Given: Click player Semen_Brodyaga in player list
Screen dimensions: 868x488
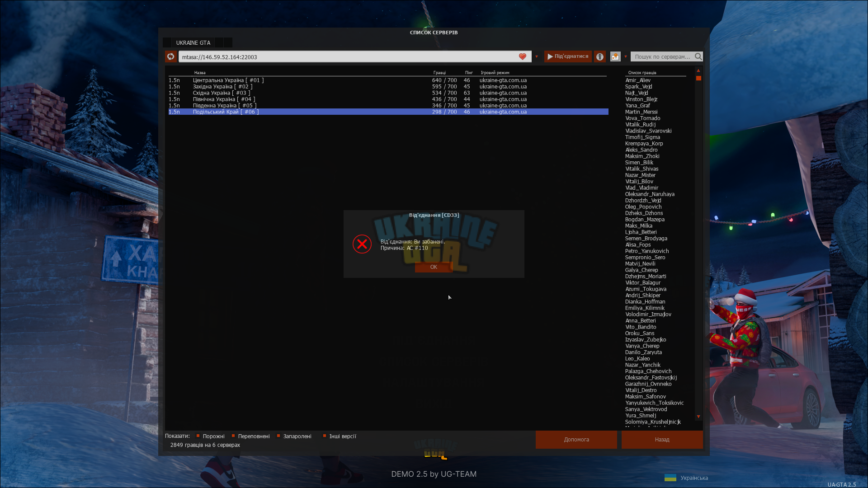Looking at the screenshot, I should click(646, 239).
